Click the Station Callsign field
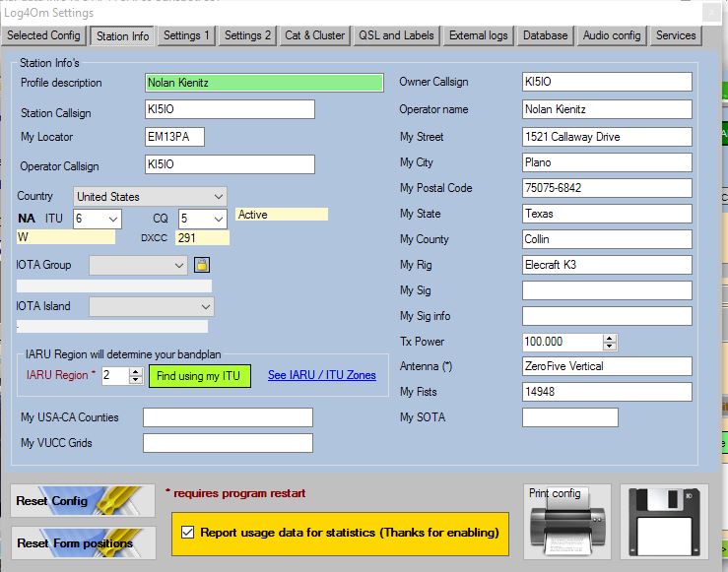This screenshot has width=728, height=572. pos(230,109)
